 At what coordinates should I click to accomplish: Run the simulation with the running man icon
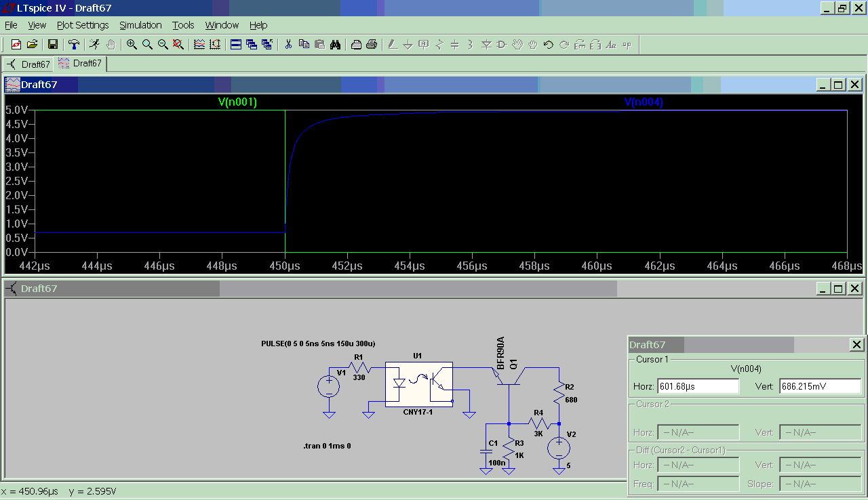tap(94, 45)
